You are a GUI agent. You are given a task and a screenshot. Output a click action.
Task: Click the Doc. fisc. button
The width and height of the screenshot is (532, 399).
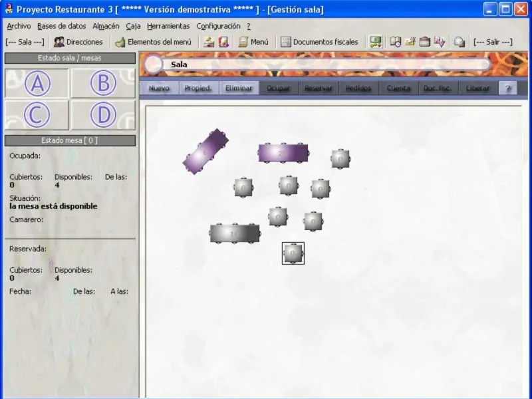[x=438, y=88]
